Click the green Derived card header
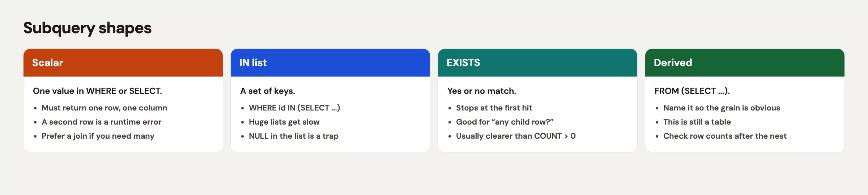 tap(745, 62)
